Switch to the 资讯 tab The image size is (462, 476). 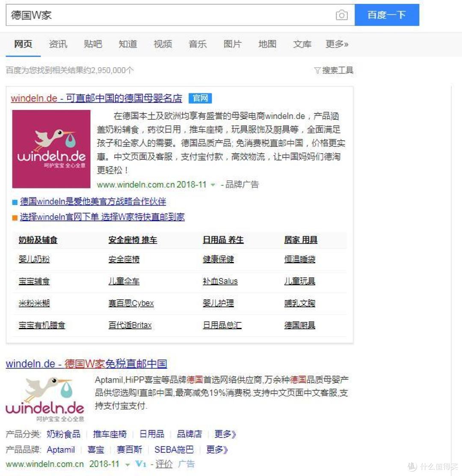[x=58, y=45]
